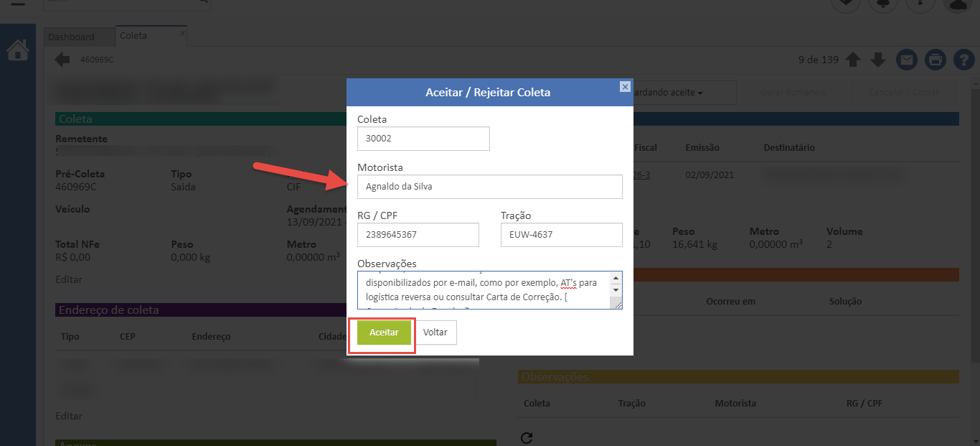Close the Coleta tab
This screenshot has height=446, width=980.
coord(182,33)
